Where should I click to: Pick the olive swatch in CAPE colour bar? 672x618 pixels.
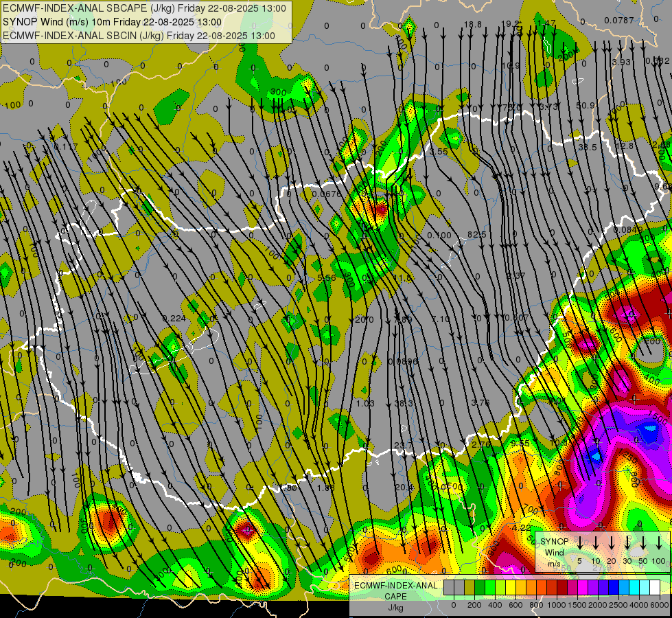tap(470, 588)
